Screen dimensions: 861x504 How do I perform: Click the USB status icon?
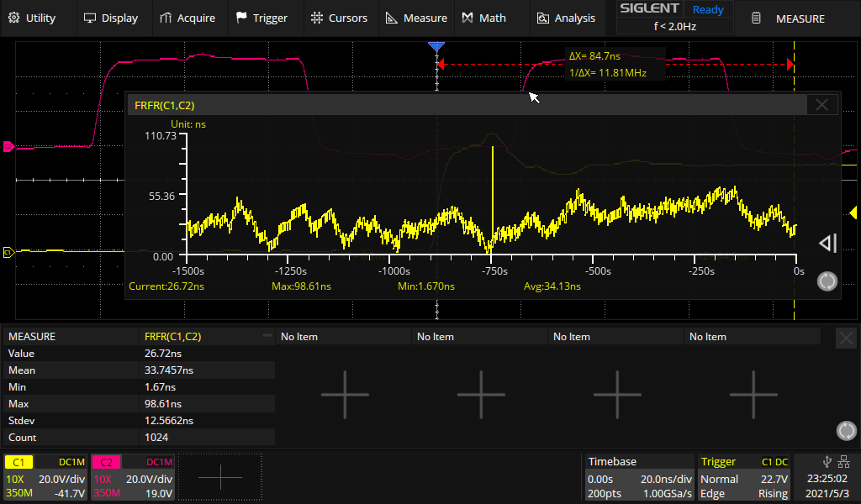(827, 462)
